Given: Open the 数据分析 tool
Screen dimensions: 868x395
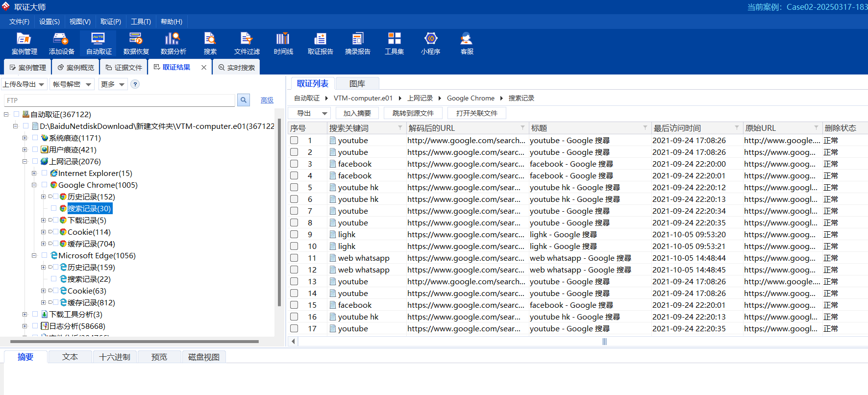Looking at the screenshot, I should [x=173, y=44].
